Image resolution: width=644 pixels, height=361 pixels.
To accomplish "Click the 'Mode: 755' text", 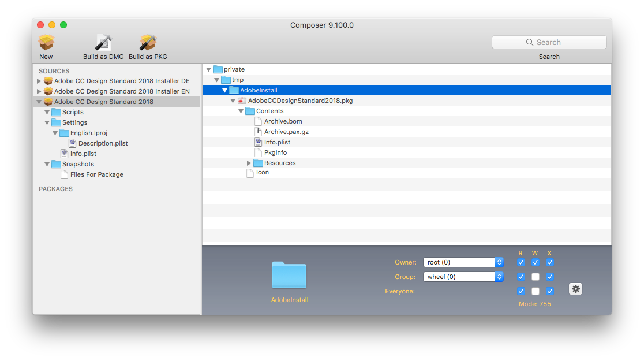I will [534, 304].
